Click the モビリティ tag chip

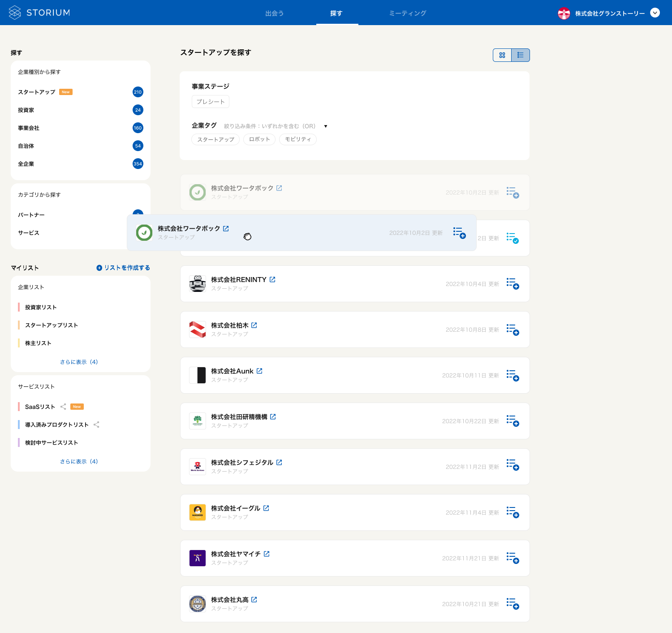(x=298, y=139)
